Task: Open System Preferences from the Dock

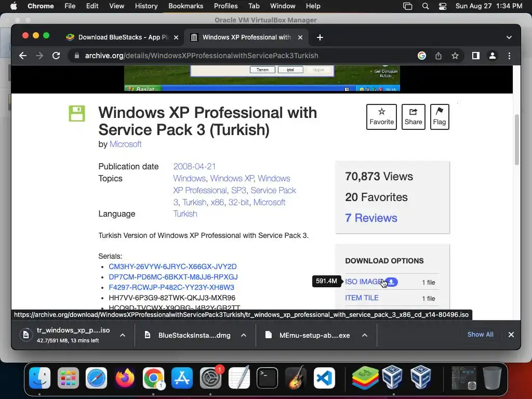Action: point(210,378)
